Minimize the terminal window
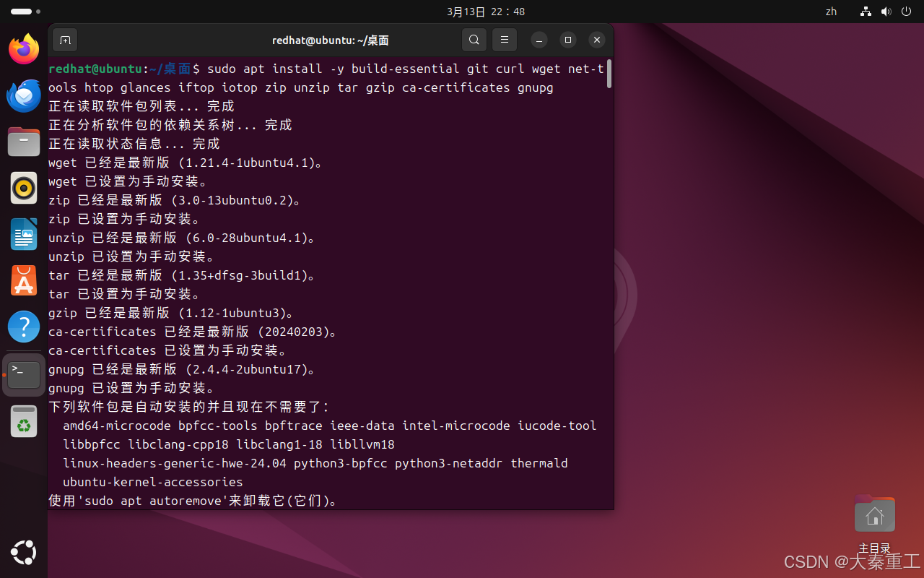This screenshot has width=924, height=578. pyautogui.click(x=539, y=40)
